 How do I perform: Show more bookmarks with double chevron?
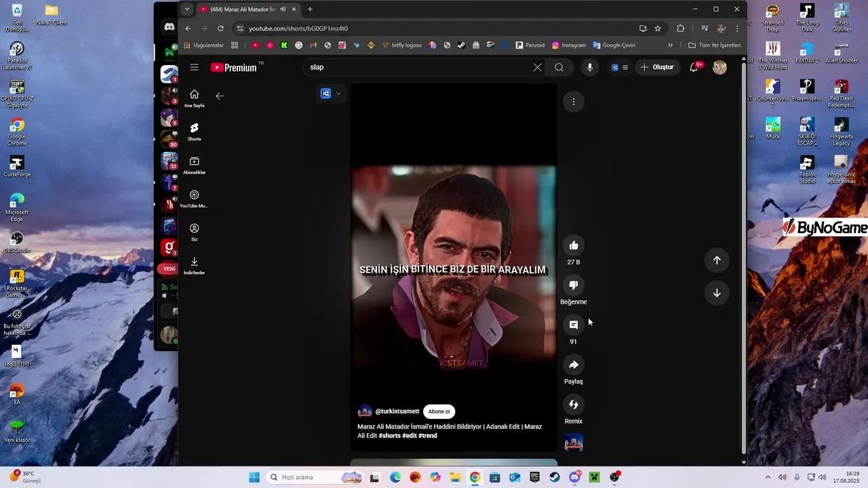671,45
